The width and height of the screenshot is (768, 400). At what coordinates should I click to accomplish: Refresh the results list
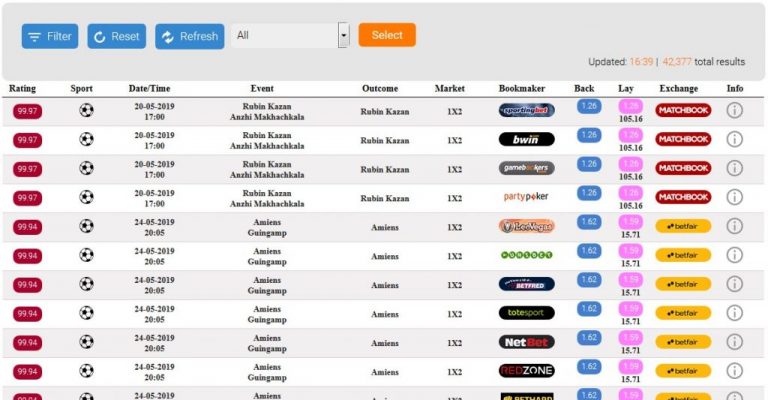click(189, 36)
